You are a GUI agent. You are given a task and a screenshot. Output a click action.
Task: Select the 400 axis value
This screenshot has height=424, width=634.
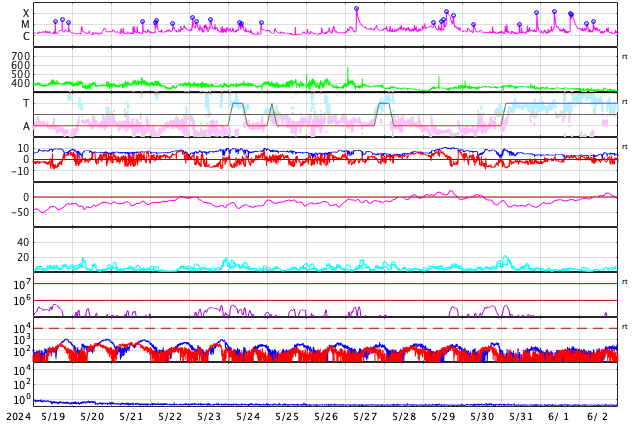[x=21, y=84]
